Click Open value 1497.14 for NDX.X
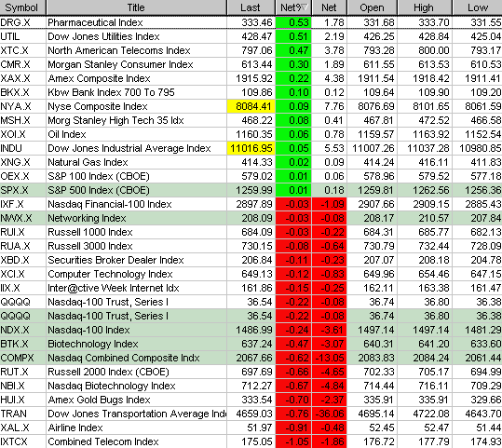The image size is (502, 448). point(372,330)
